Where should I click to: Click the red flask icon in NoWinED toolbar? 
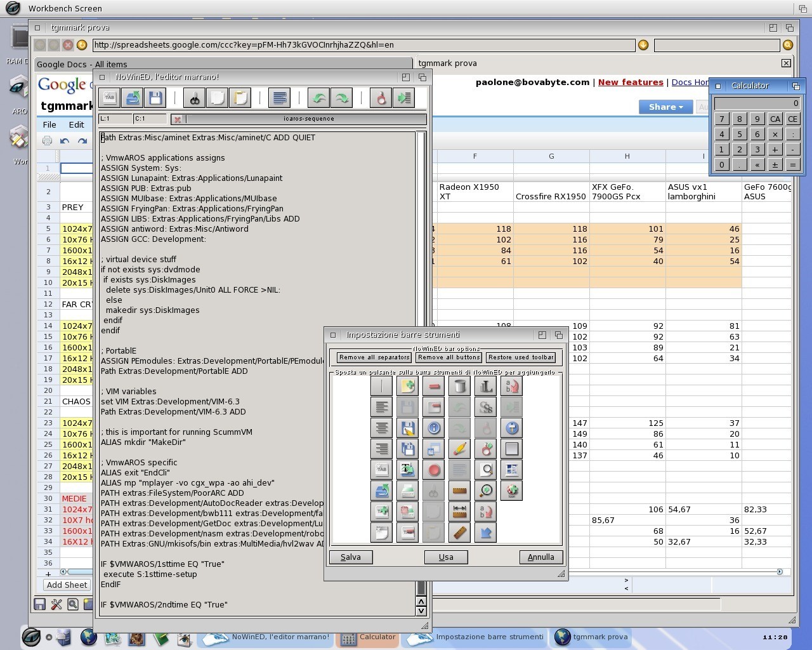tap(381, 98)
